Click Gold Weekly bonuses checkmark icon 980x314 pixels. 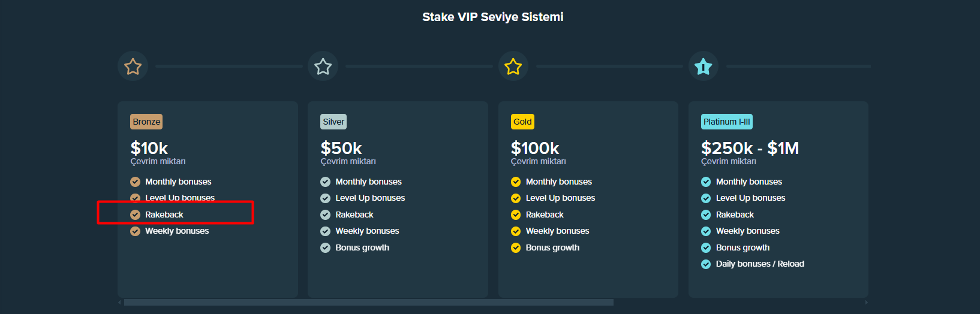(515, 231)
